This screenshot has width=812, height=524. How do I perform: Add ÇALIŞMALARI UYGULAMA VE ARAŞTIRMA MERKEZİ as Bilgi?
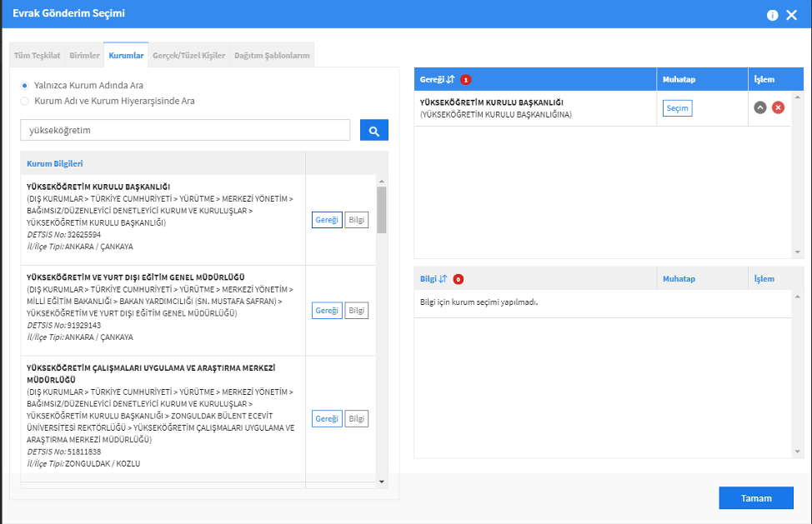point(356,418)
